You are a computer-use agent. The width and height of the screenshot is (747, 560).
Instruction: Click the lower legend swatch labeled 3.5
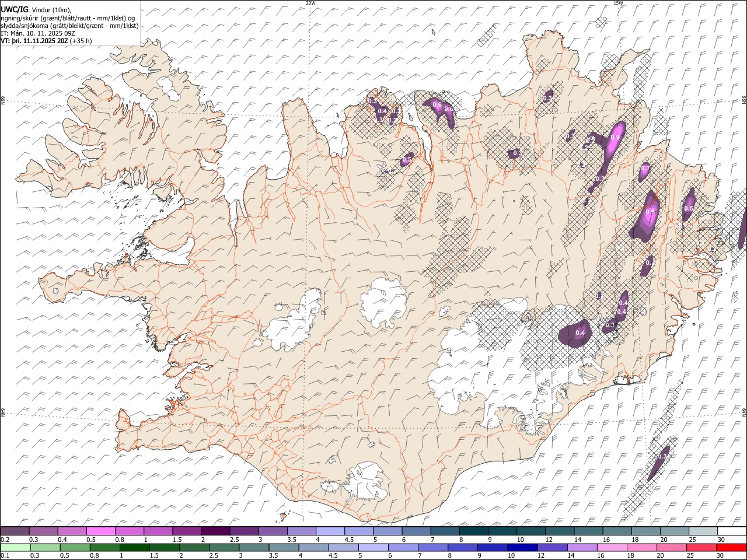click(x=284, y=547)
